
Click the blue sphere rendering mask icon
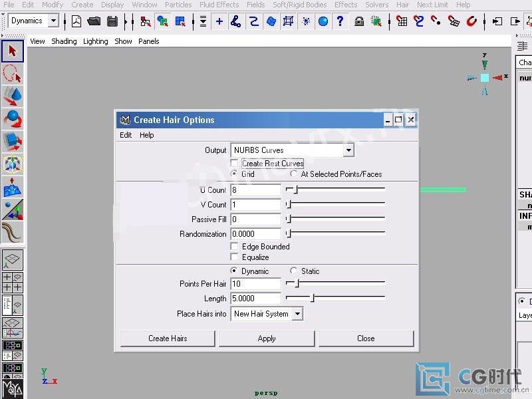coord(323,22)
